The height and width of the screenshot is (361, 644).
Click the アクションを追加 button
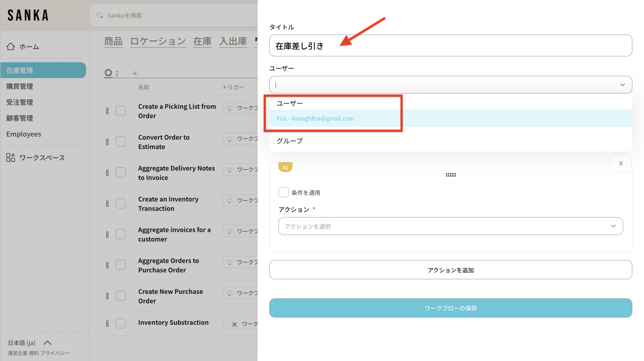point(451,270)
